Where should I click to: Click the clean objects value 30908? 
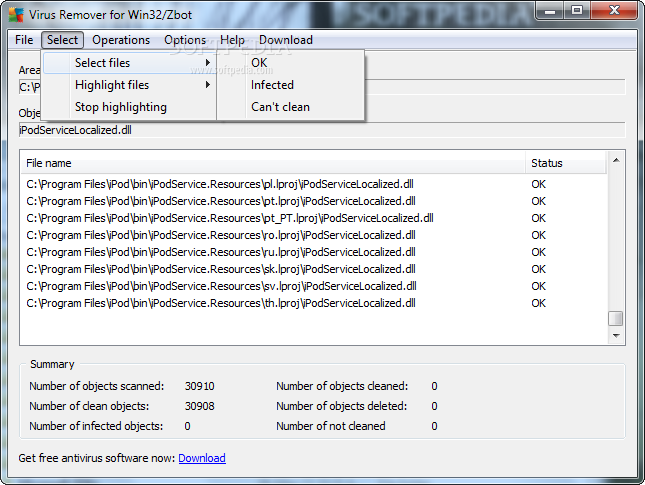(200, 406)
